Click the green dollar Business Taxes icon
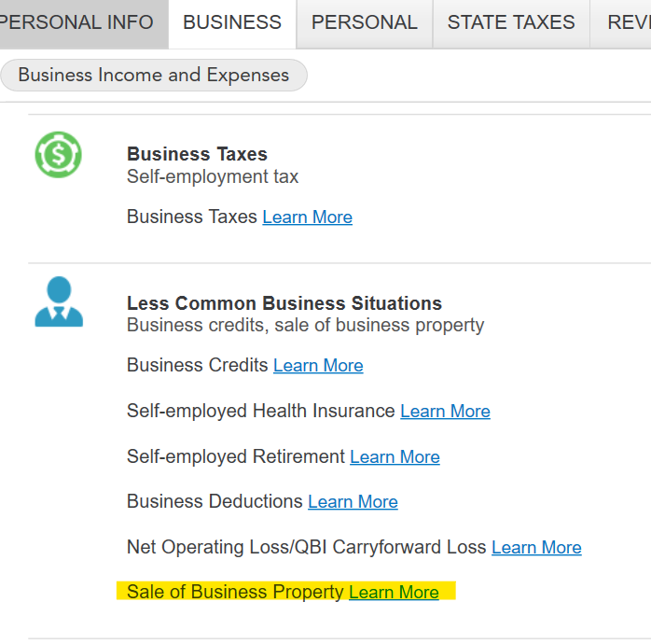The height and width of the screenshot is (644, 651). [58, 155]
